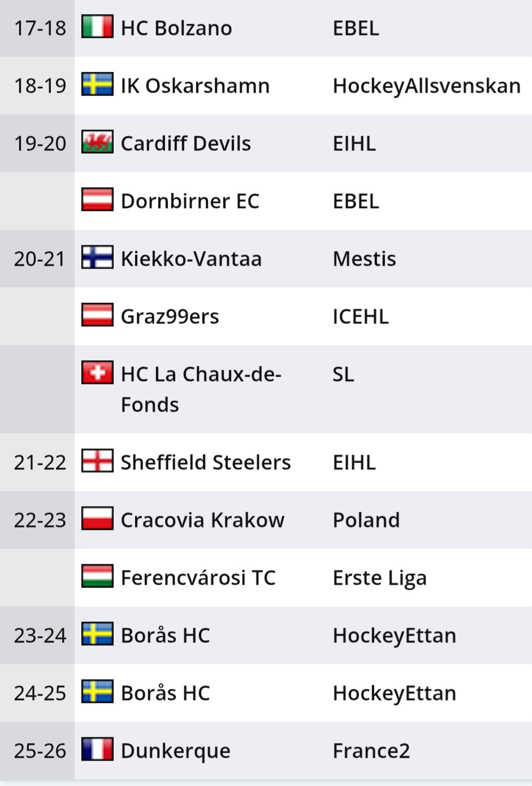
Task: Click the Welsh dragon flag icon
Action: click(97, 142)
